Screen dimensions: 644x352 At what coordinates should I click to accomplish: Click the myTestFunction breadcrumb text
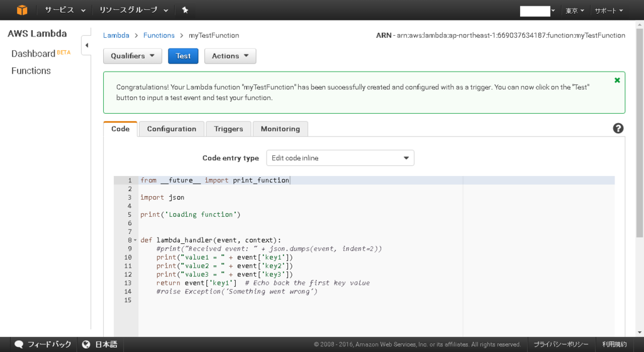pyautogui.click(x=214, y=35)
